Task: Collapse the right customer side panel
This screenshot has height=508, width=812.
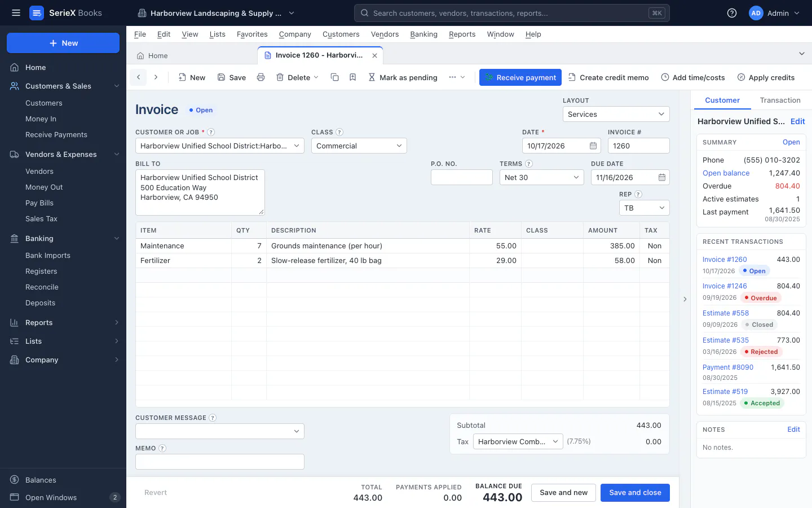Action: click(x=685, y=299)
